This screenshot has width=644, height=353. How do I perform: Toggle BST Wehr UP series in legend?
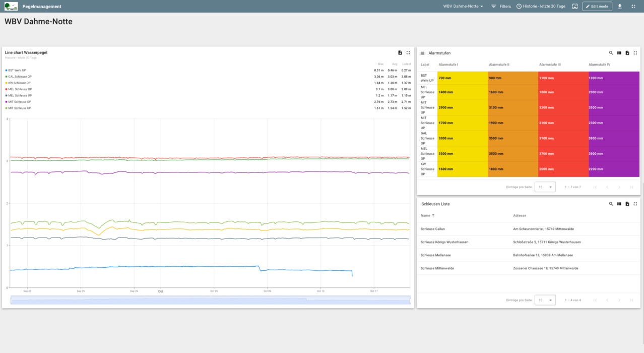tap(17, 71)
